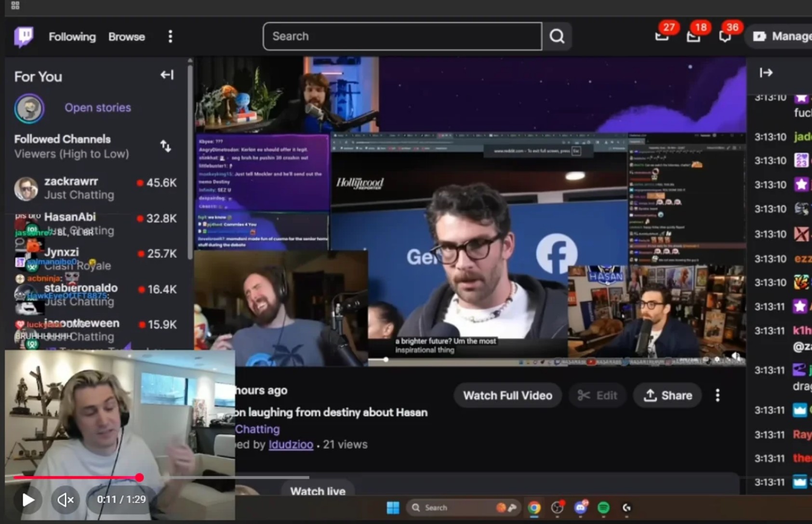Open OBS Studio from the taskbar

click(x=558, y=508)
